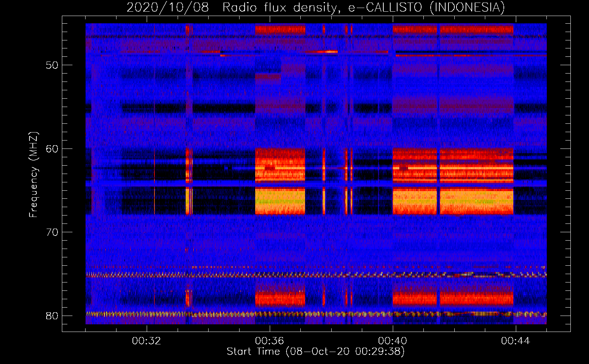Click the '80' frequency tick label
This screenshot has height=364, width=589.
[x=52, y=316]
